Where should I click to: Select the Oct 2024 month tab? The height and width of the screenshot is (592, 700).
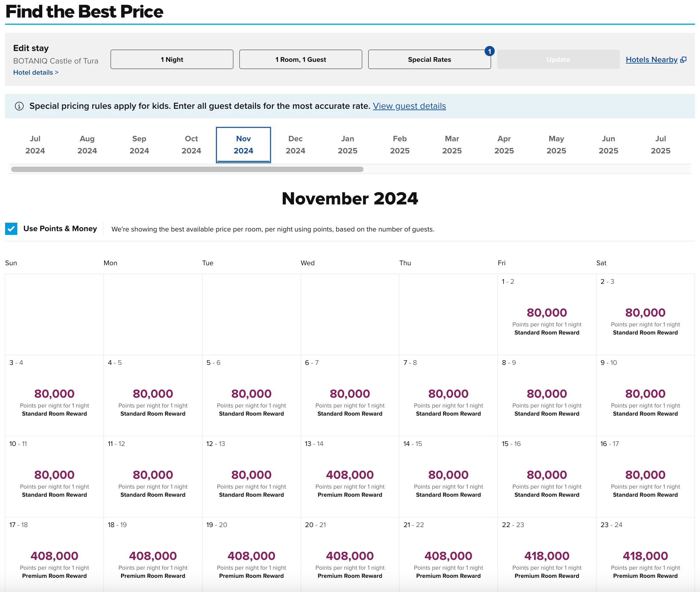(x=191, y=145)
